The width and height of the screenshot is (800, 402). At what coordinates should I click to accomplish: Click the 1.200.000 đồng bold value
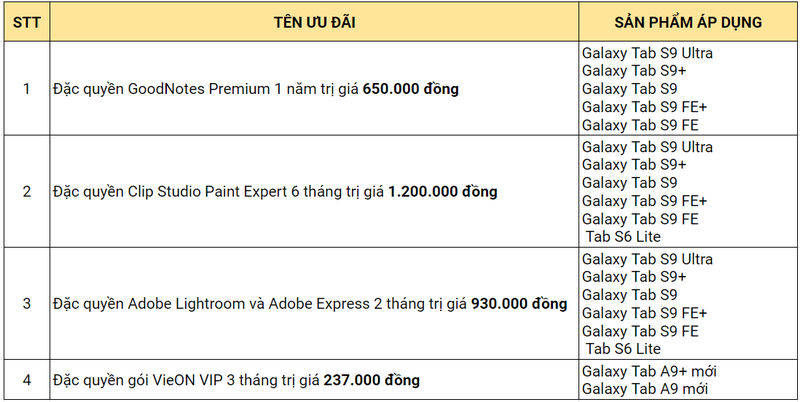[443, 192]
